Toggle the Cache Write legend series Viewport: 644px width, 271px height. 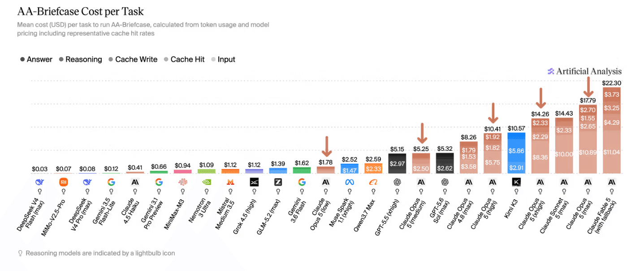point(133,59)
